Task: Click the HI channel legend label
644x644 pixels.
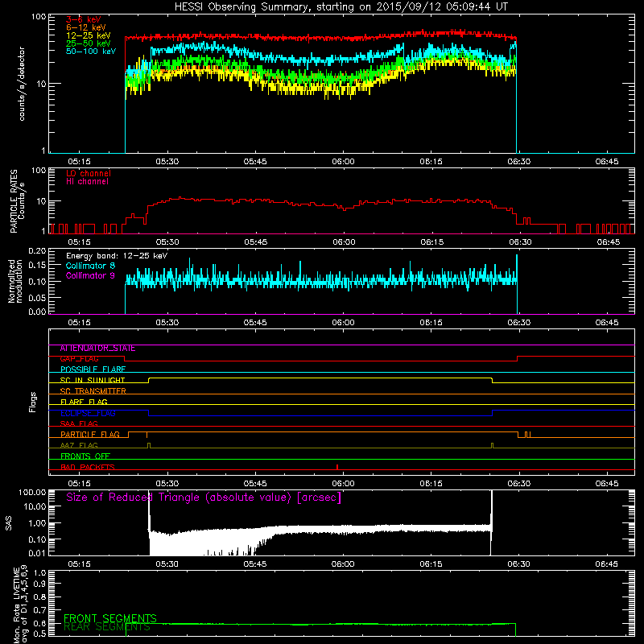Action: coord(87,182)
